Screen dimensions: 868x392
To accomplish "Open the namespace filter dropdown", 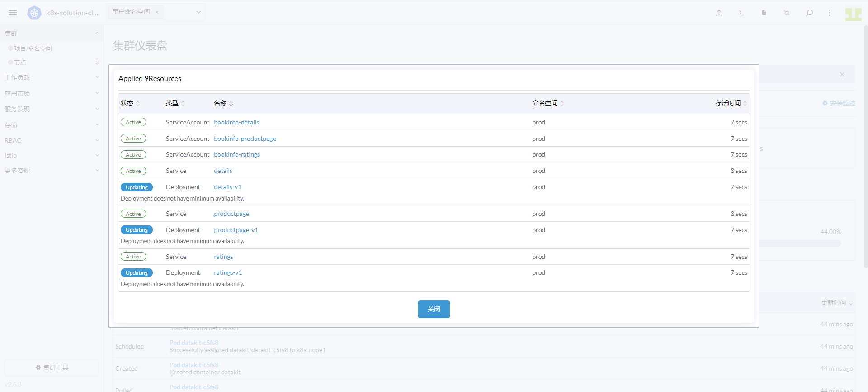I will tap(198, 12).
